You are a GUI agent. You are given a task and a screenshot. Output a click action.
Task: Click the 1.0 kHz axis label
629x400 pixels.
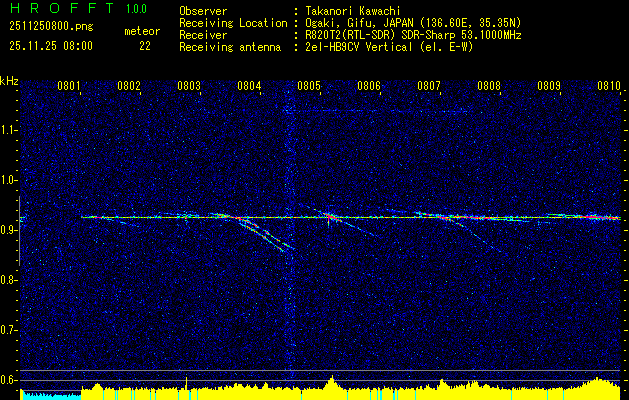(8, 180)
